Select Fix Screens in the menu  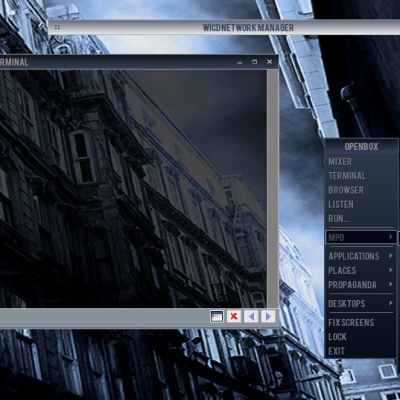pos(361,323)
